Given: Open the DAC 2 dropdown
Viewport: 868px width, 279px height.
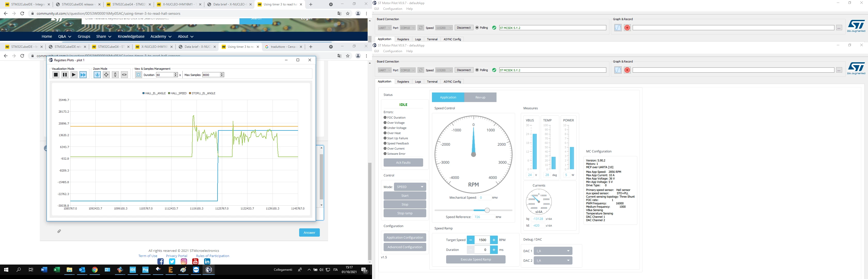Looking at the screenshot, I should [x=553, y=260].
